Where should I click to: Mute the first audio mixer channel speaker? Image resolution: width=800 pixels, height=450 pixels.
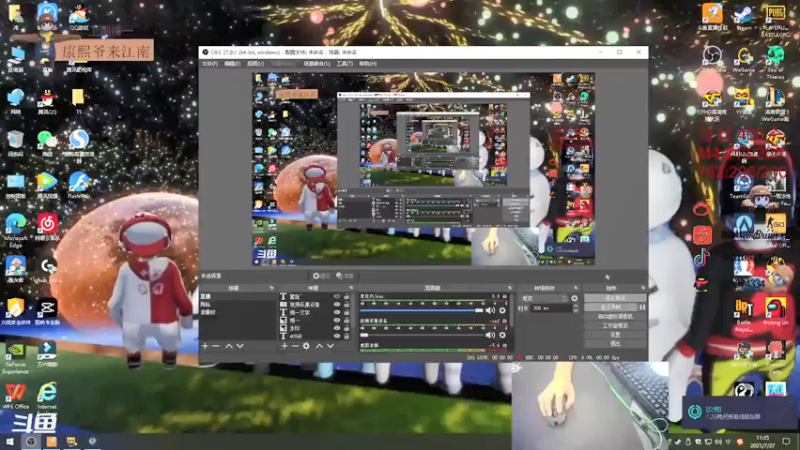pos(490,310)
